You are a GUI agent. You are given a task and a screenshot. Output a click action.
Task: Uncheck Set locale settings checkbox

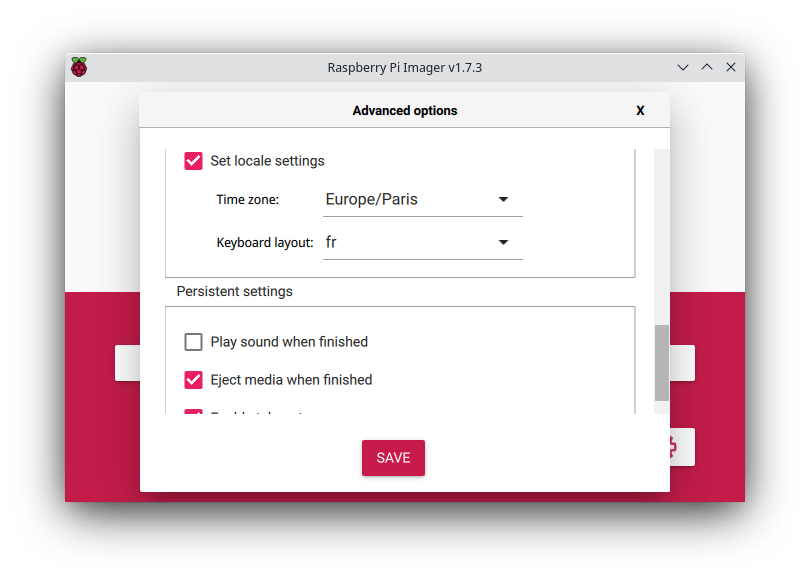click(193, 161)
